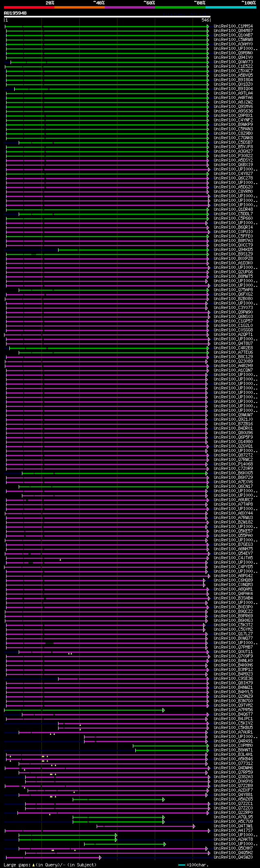Open hit UniRef100_P14068
Screen dimensions: 260x868
(233, 464)
